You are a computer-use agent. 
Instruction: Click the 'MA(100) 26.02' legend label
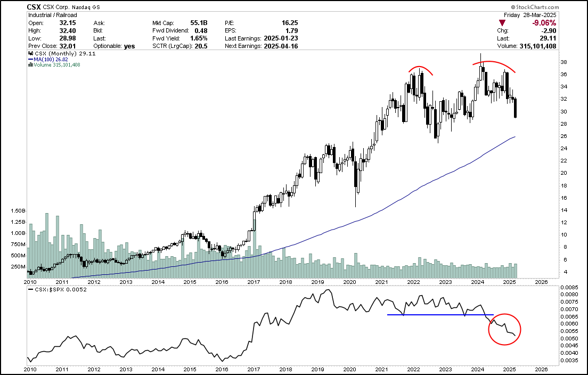pos(51,59)
